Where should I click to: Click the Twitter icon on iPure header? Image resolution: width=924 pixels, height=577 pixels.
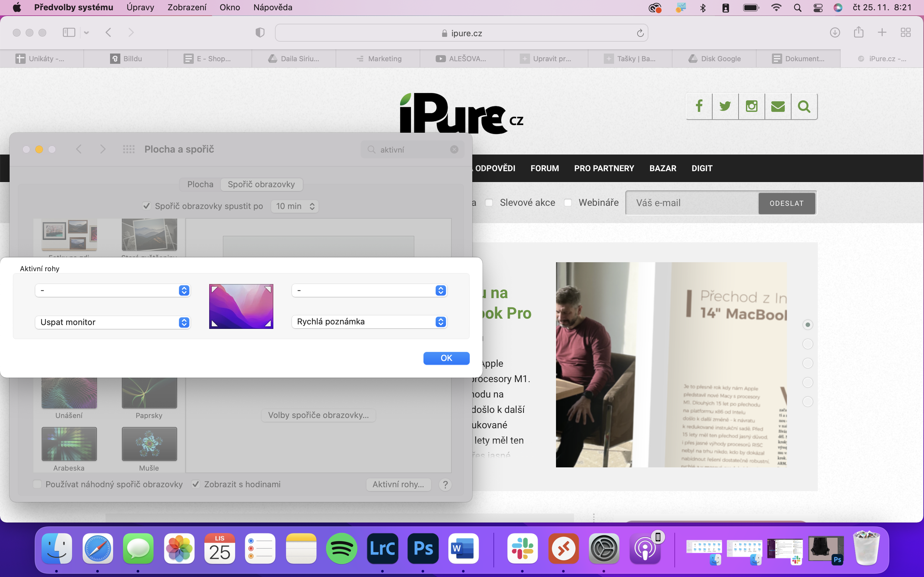click(x=725, y=106)
